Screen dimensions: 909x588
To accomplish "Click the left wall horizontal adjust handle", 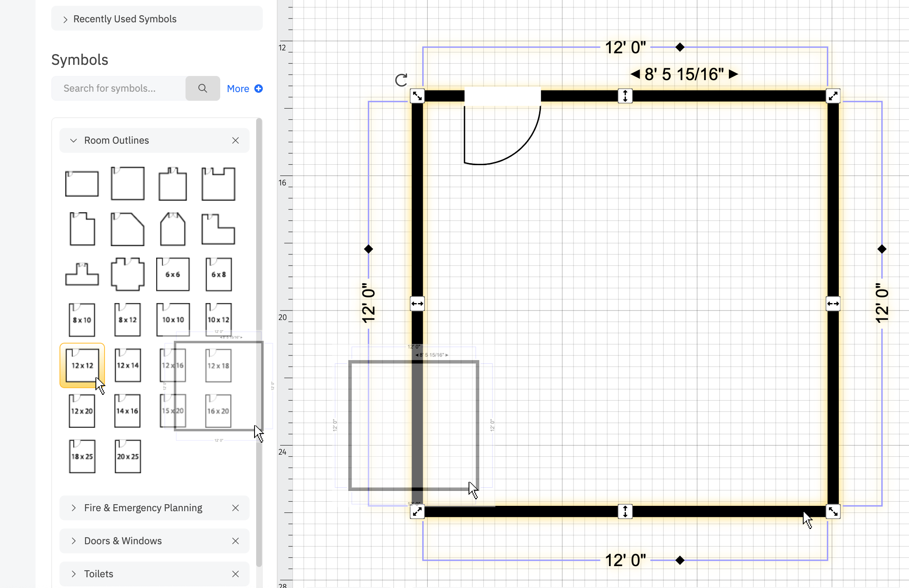I will pos(417,303).
